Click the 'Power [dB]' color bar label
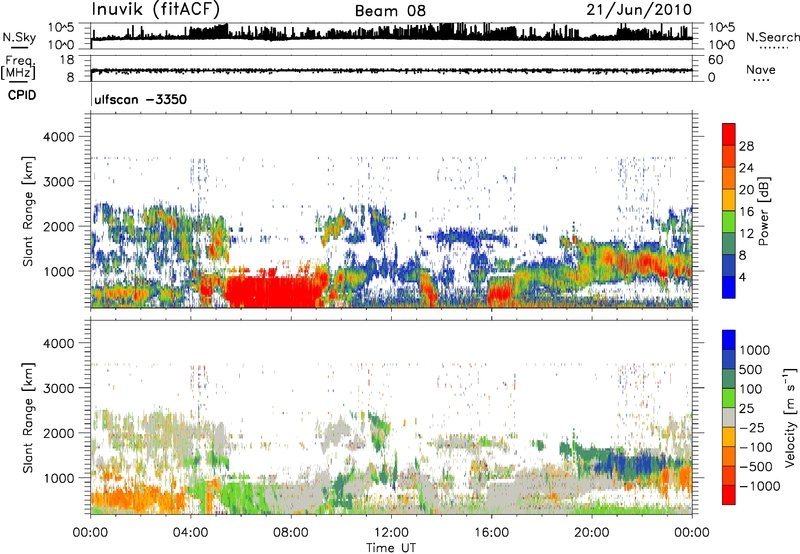Screen dimensions: 800x554 point(763,211)
